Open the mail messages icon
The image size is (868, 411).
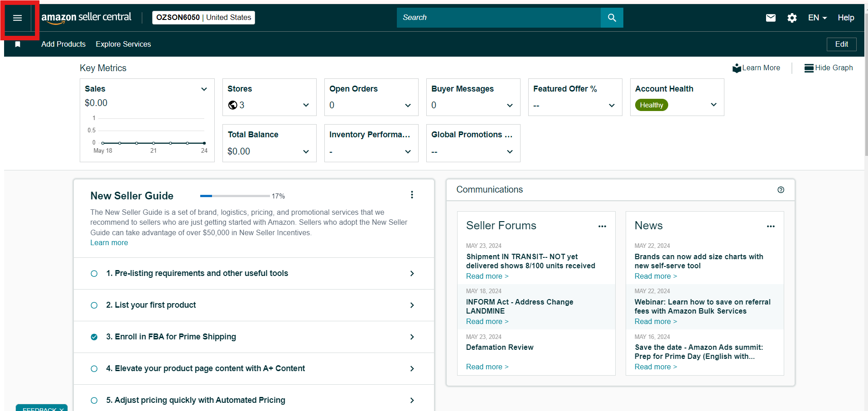pos(771,18)
